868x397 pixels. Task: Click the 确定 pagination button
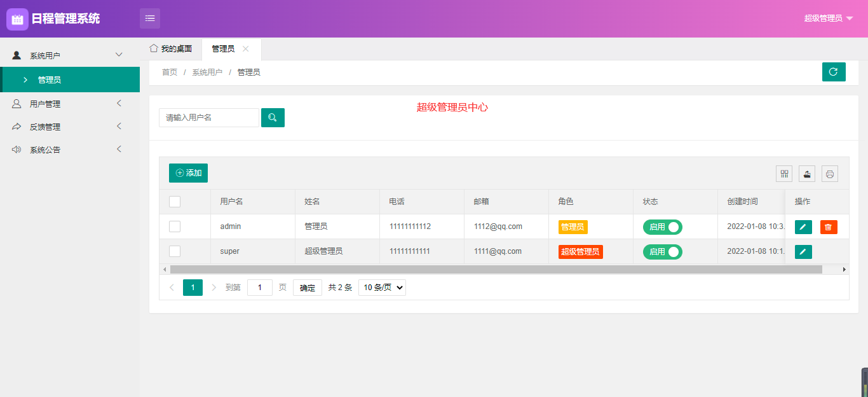308,288
